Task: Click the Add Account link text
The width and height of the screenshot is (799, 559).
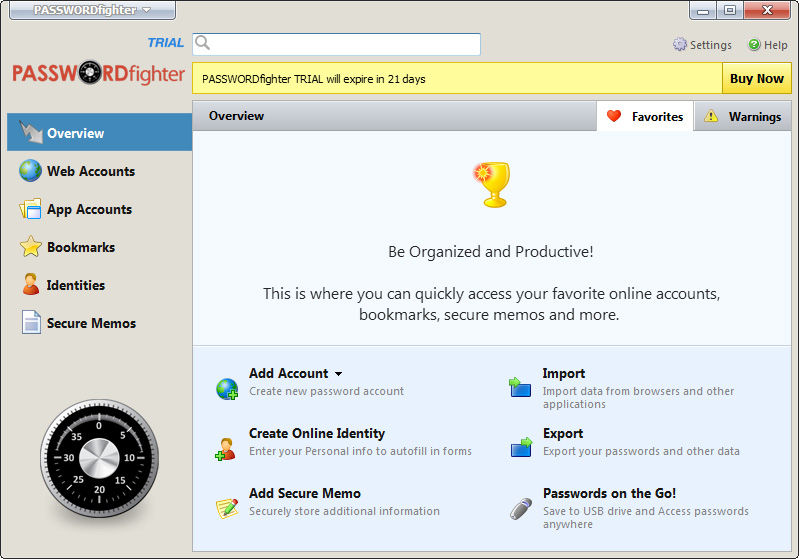Action: (x=288, y=373)
